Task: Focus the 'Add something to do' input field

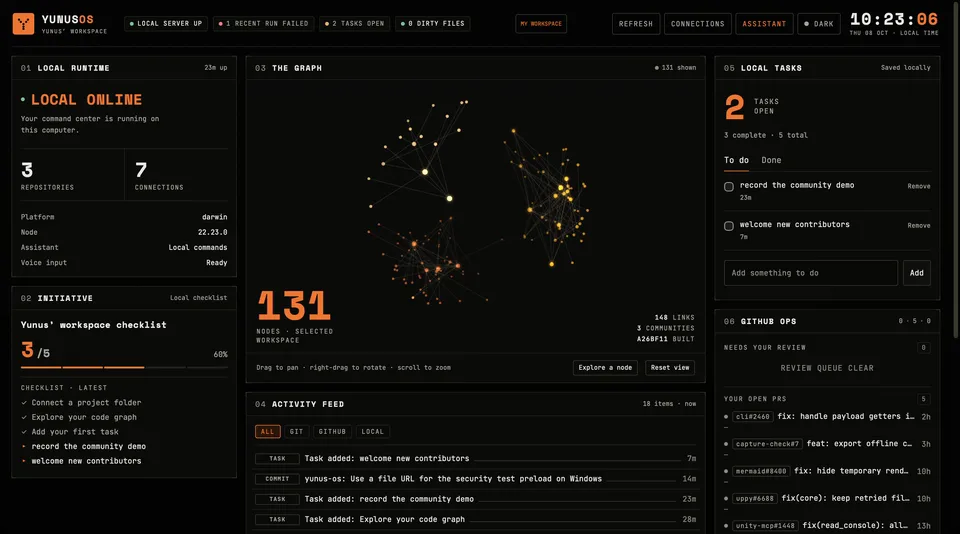Action: [x=811, y=273]
